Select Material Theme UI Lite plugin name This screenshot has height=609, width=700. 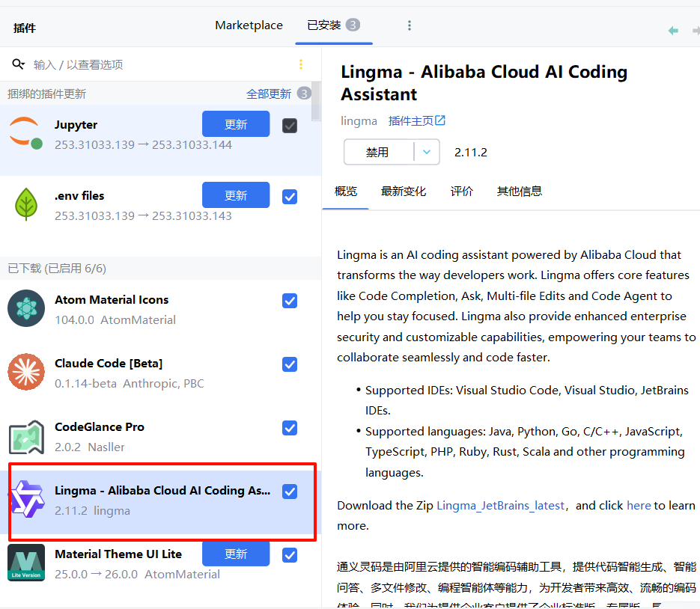[x=118, y=554]
